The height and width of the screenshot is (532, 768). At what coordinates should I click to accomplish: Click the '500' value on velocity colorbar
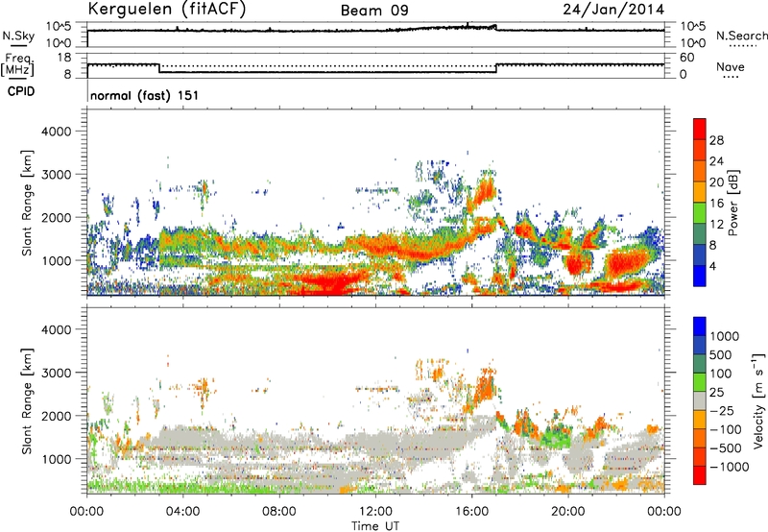(x=723, y=354)
